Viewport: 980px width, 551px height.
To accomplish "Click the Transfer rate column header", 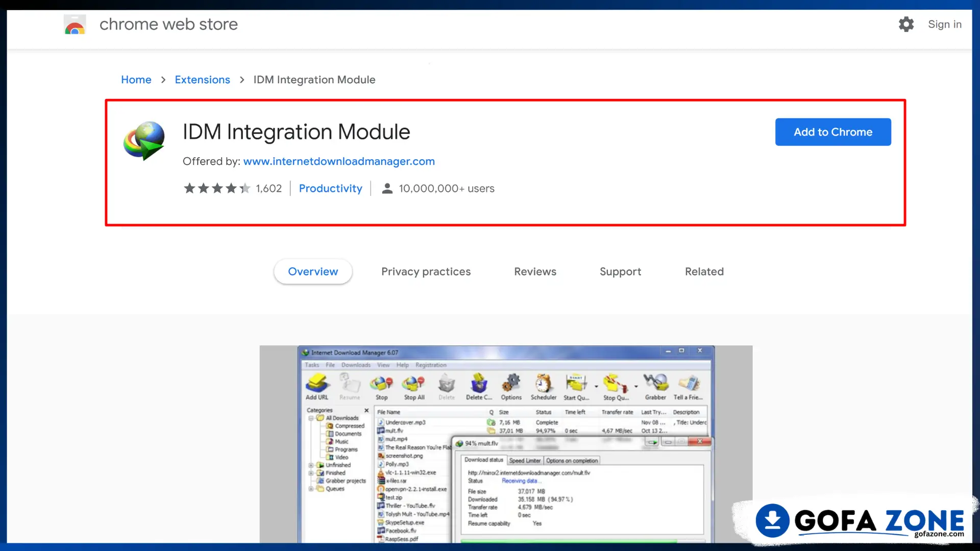I will click(x=617, y=412).
